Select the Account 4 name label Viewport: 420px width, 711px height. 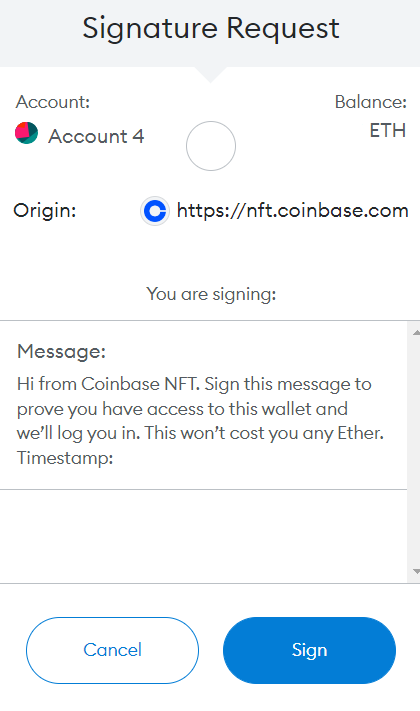click(96, 136)
